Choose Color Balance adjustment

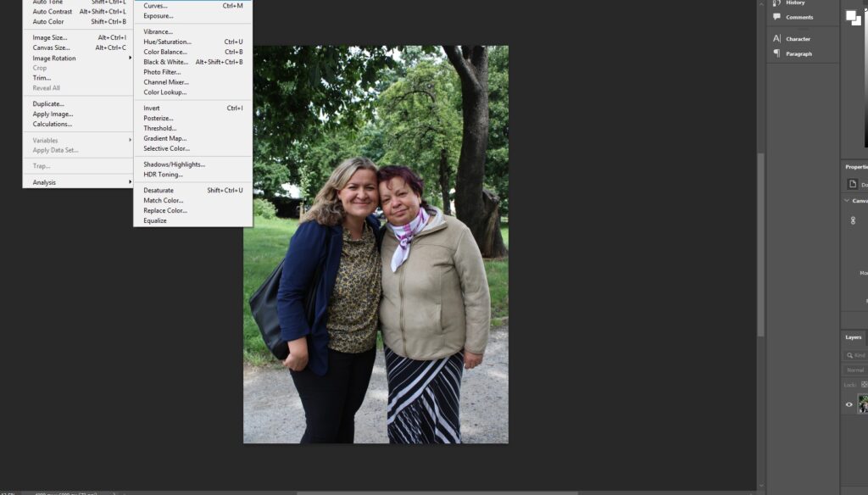pos(192,52)
